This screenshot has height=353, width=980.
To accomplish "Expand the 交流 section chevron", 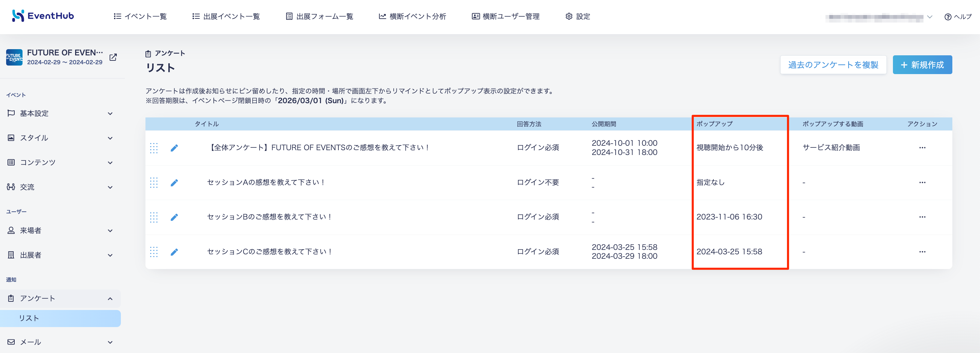I will click(x=110, y=187).
